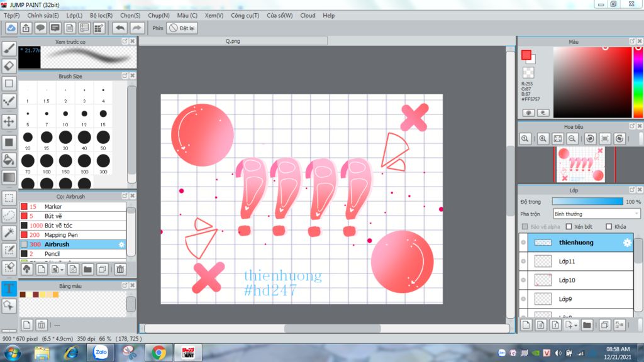The image size is (644, 362).
Task: Click the Undo arrow in toolbar
Action: click(x=120, y=28)
